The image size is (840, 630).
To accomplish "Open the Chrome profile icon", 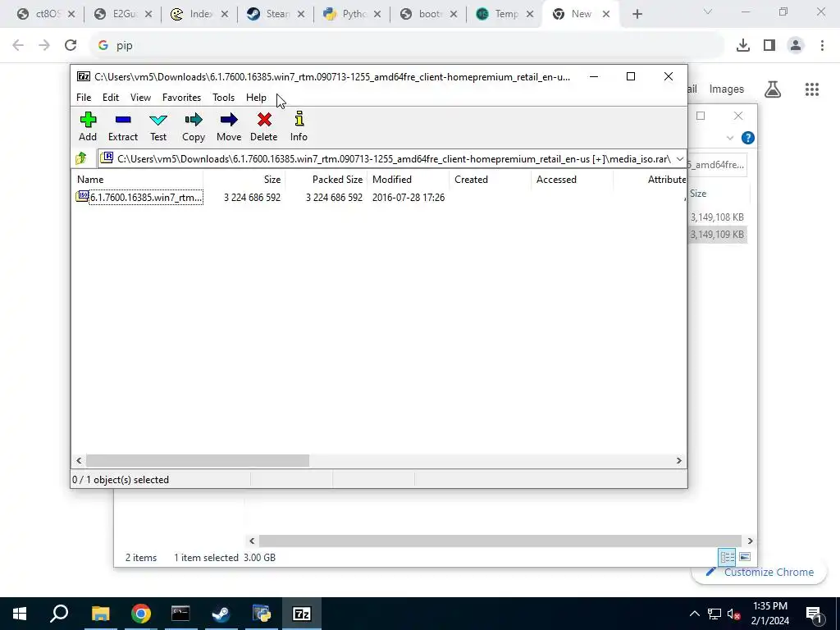I will tap(796, 46).
